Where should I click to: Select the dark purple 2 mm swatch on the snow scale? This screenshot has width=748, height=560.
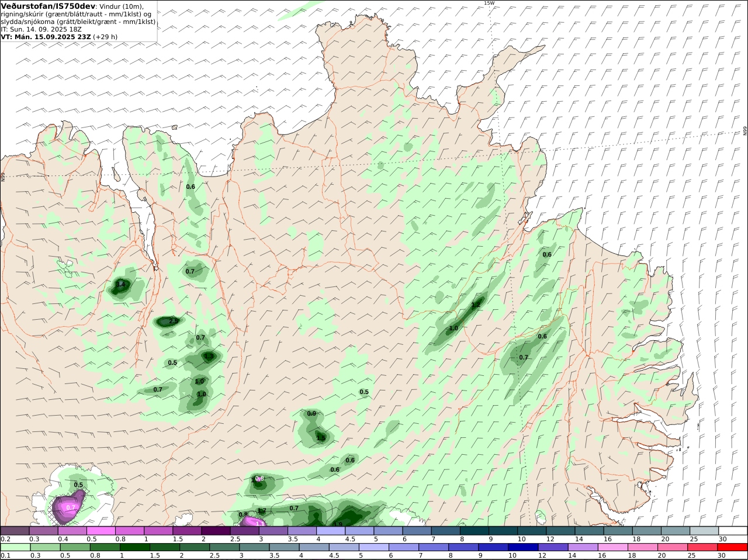click(x=216, y=531)
